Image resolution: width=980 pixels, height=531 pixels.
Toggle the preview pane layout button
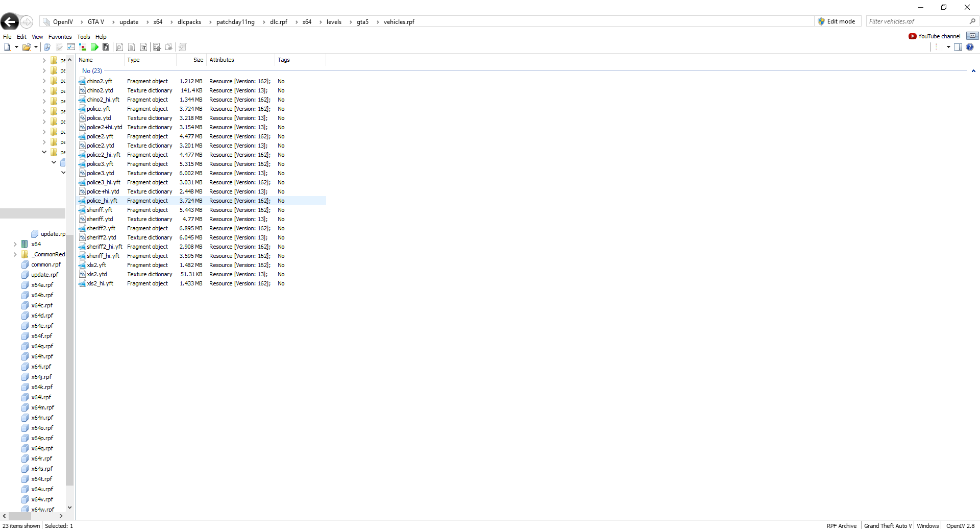958,47
